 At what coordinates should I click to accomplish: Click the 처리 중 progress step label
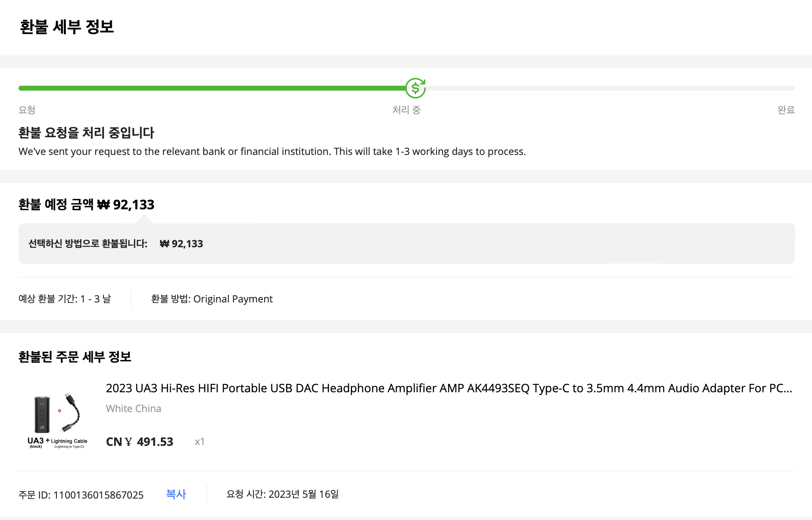click(x=406, y=110)
